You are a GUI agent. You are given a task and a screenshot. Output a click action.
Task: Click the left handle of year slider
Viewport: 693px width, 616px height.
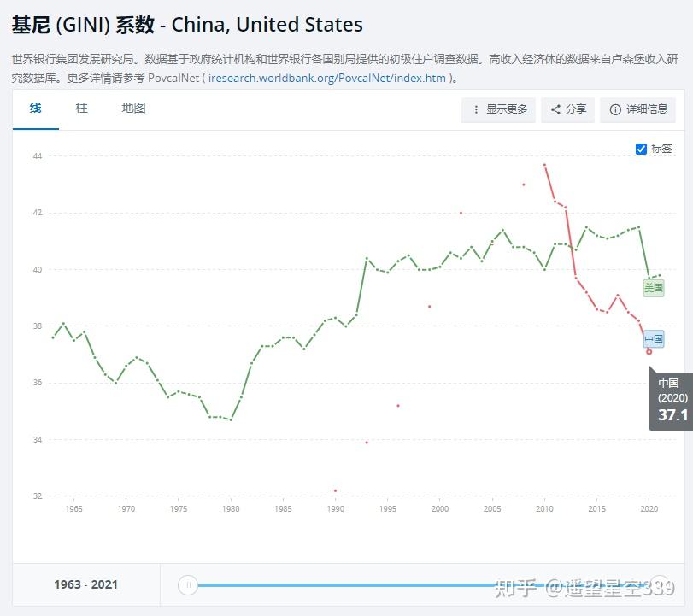point(188,584)
